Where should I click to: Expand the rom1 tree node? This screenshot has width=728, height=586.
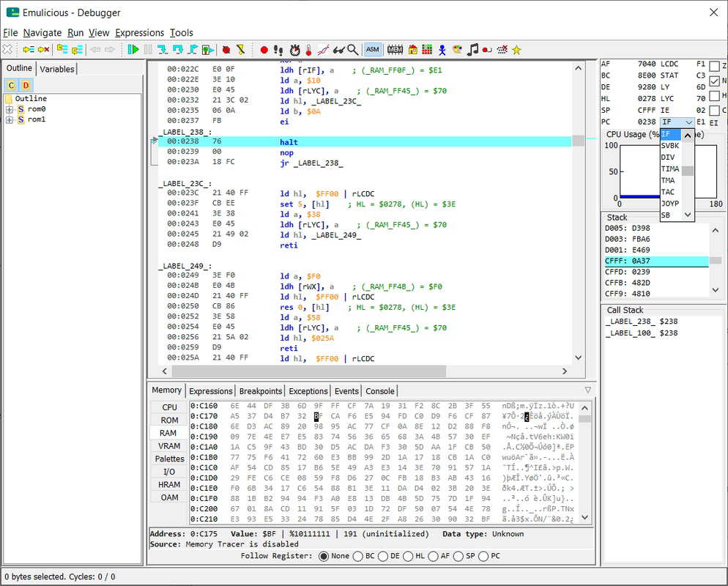(9, 120)
